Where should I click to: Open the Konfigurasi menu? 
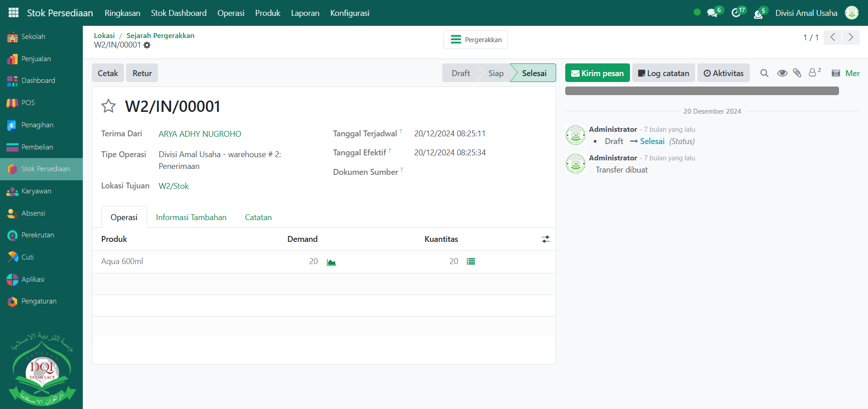[349, 13]
